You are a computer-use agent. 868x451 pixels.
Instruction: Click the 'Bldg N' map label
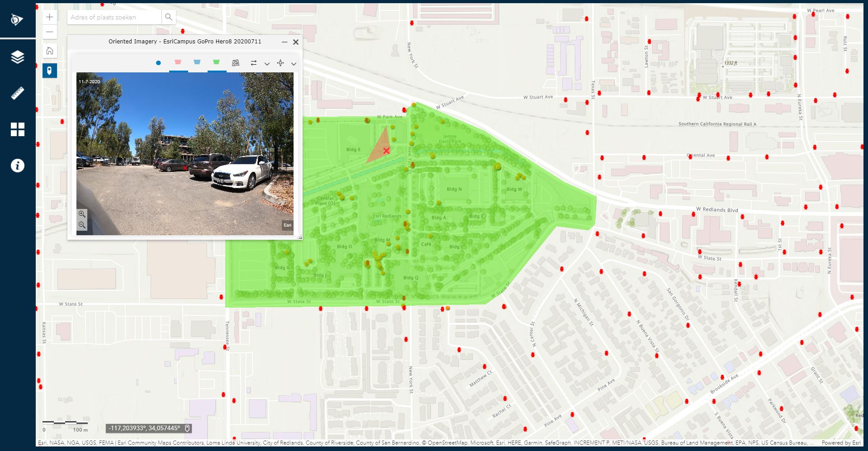(454, 189)
